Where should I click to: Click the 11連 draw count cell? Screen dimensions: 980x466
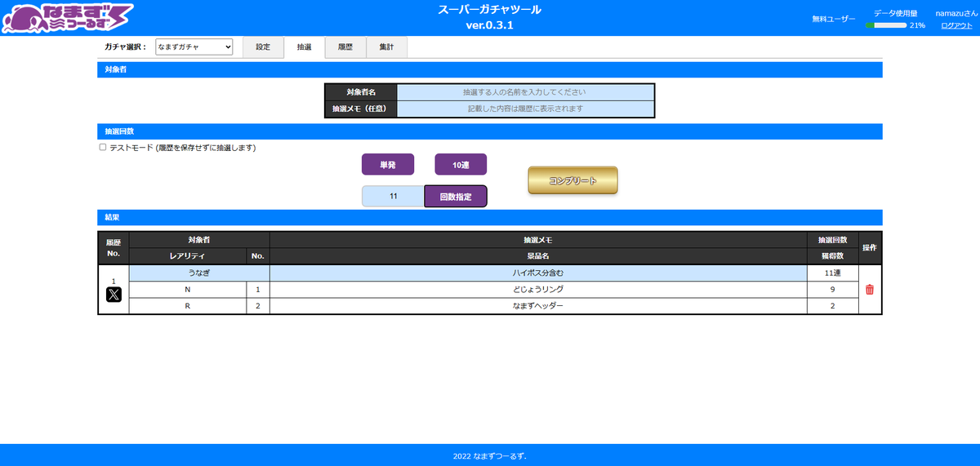pos(833,273)
